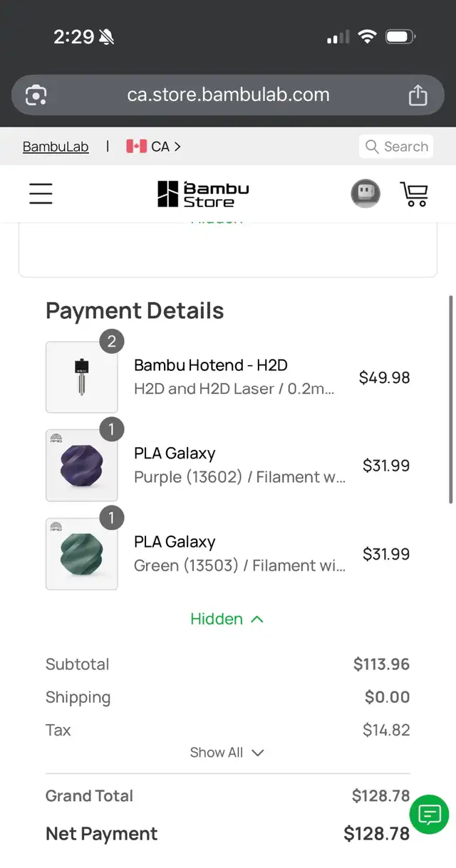456x868 pixels.
Task: Open the Search field
Action: [x=396, y=146]
